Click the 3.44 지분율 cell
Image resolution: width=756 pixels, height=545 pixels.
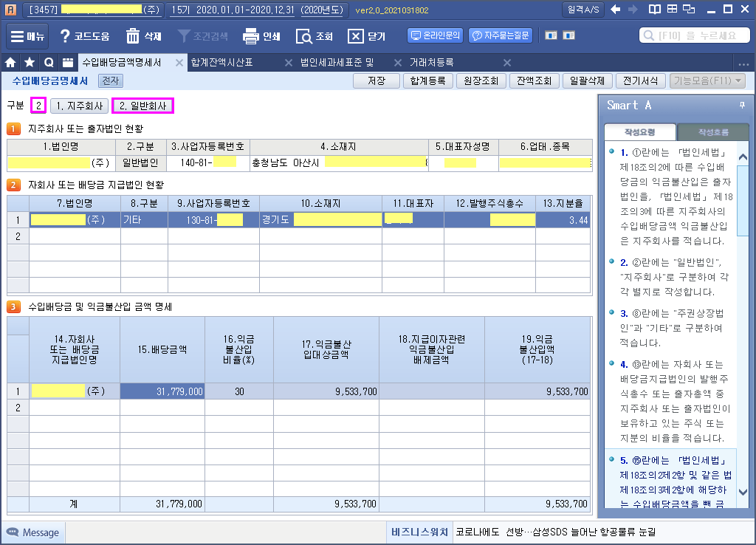[563, 220]
